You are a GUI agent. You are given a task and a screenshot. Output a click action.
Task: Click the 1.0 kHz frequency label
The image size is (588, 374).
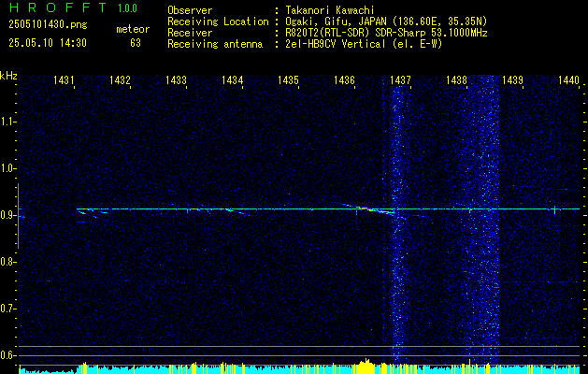point(7,168)
